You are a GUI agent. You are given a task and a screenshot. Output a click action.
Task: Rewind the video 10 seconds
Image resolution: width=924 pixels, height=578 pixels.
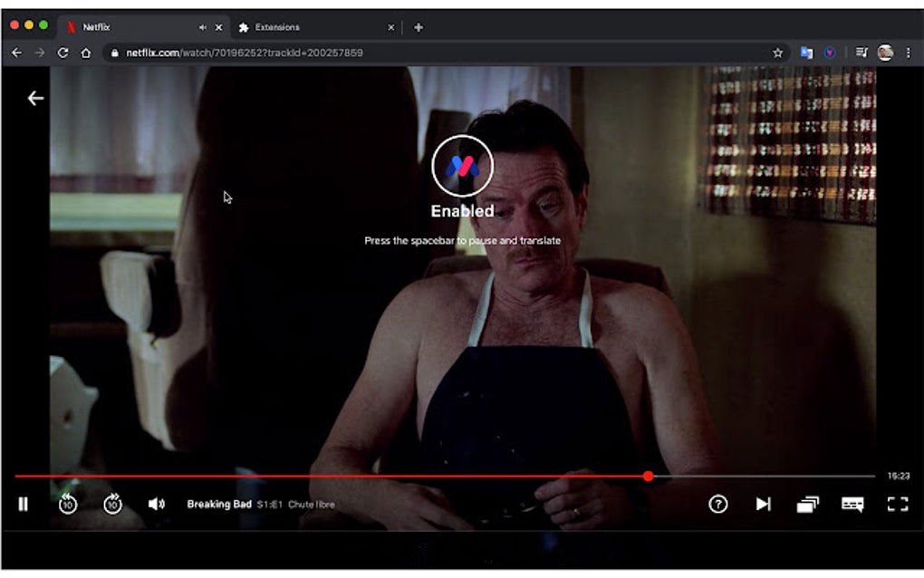point(68,504)
